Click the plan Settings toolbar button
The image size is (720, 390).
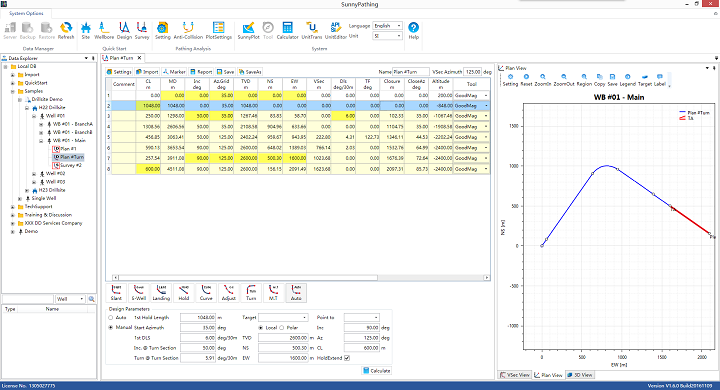coord(119,72)
